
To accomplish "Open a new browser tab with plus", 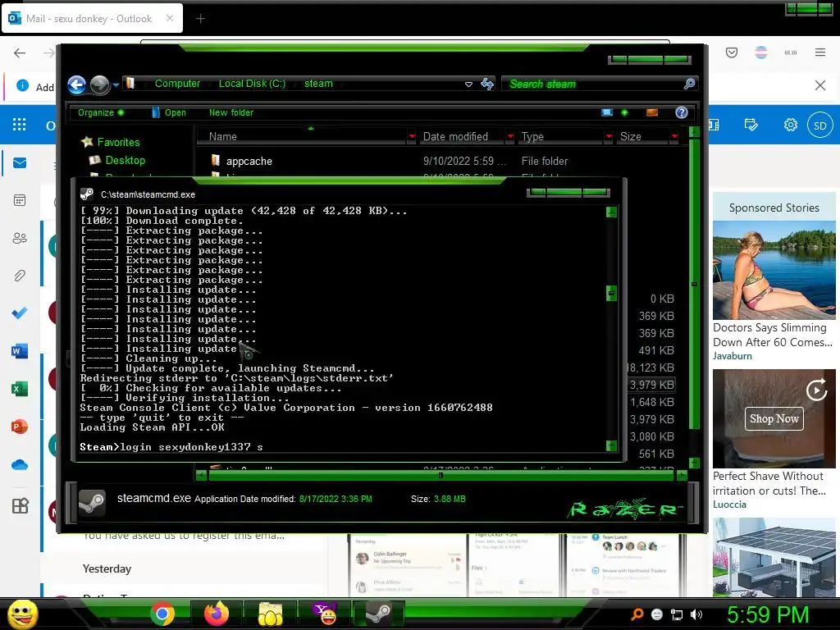I will point(200,19).
